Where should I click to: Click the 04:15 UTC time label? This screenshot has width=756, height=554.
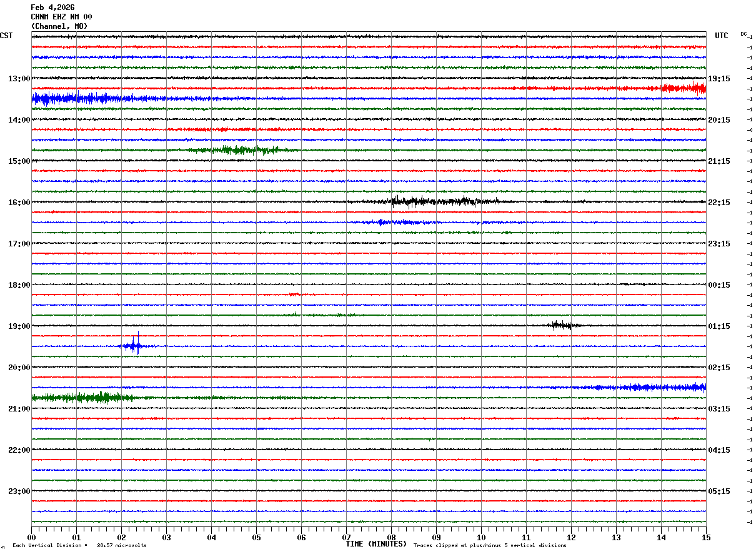pyautogui.click(x=719, y=450)
